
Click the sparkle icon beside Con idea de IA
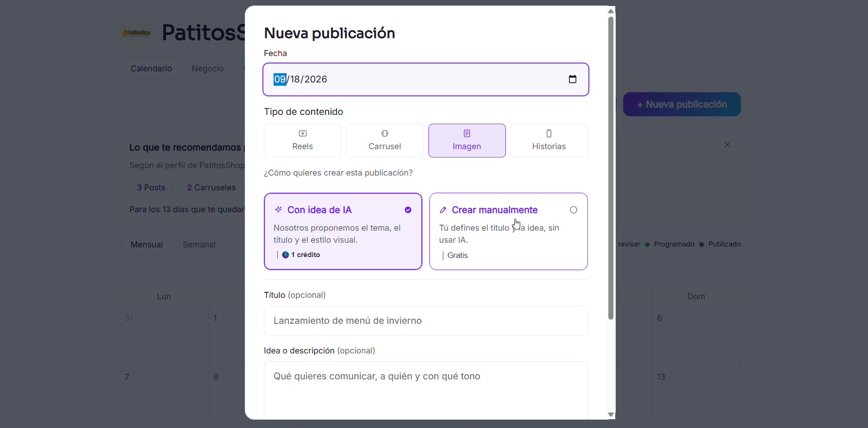278,209
